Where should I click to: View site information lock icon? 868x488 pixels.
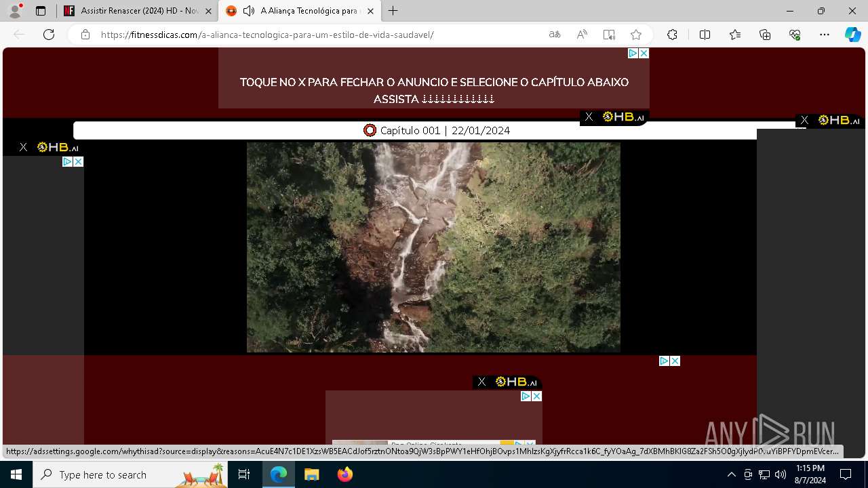point(85,35)
